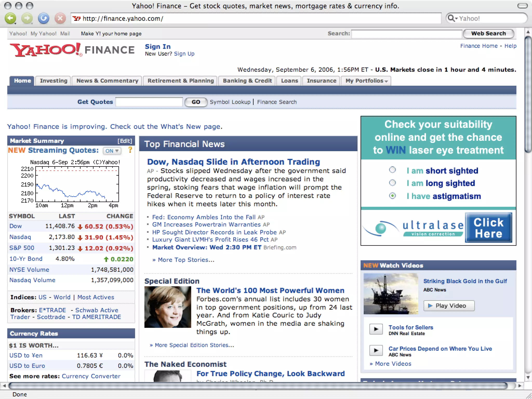Viewport: 532px width, 399px height.
Task: Play the Tools for Sellers video
Action: [x=376, y=329]
